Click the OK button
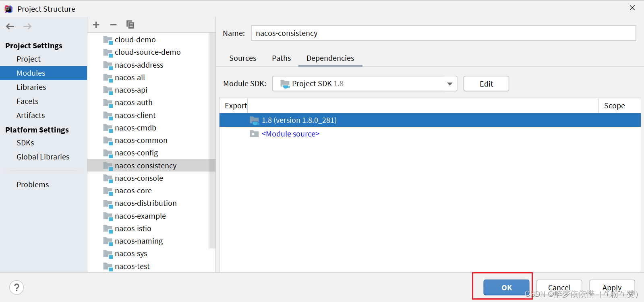The width and height of the screenshot is (644, 302). (507, 288)
